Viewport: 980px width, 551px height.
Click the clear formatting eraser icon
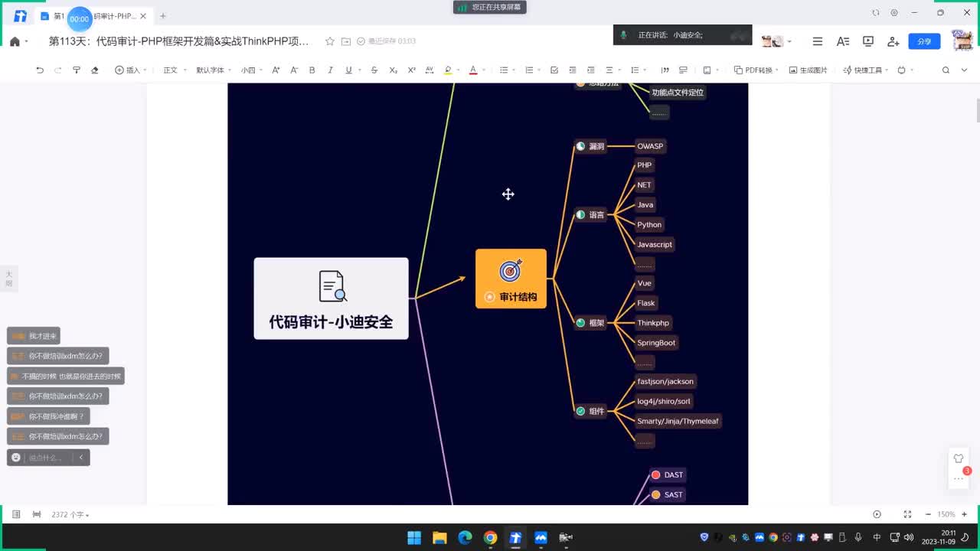95,70
